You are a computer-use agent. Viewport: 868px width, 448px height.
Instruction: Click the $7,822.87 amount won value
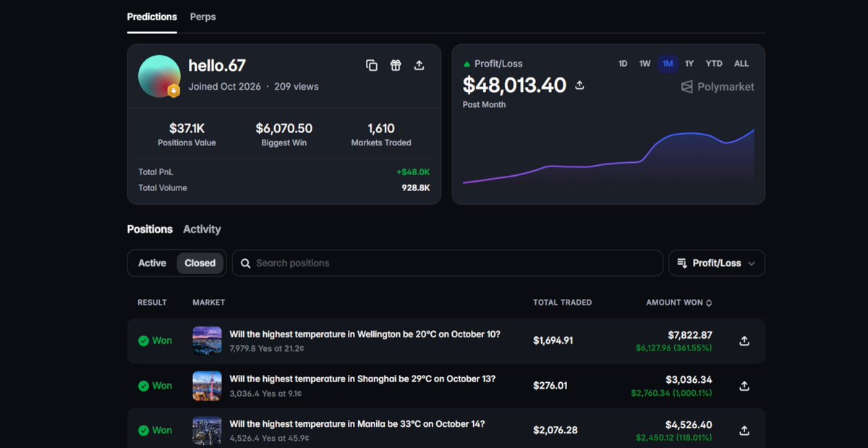click(x=690, y=335)
